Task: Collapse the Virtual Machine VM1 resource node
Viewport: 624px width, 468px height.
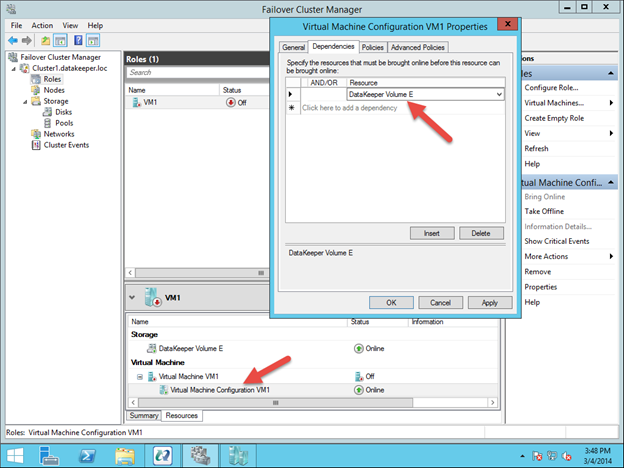Action: tap(140, 376)
